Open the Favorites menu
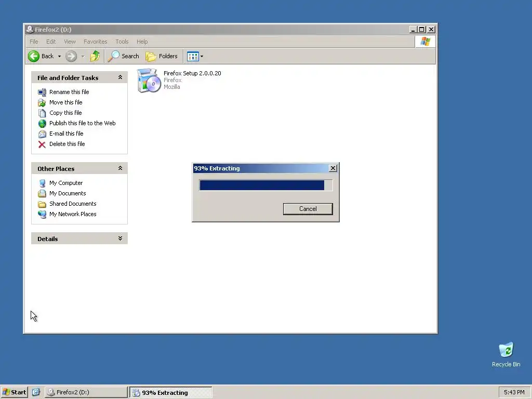Viewport: 532px width, 399px height. coord(96,42)
